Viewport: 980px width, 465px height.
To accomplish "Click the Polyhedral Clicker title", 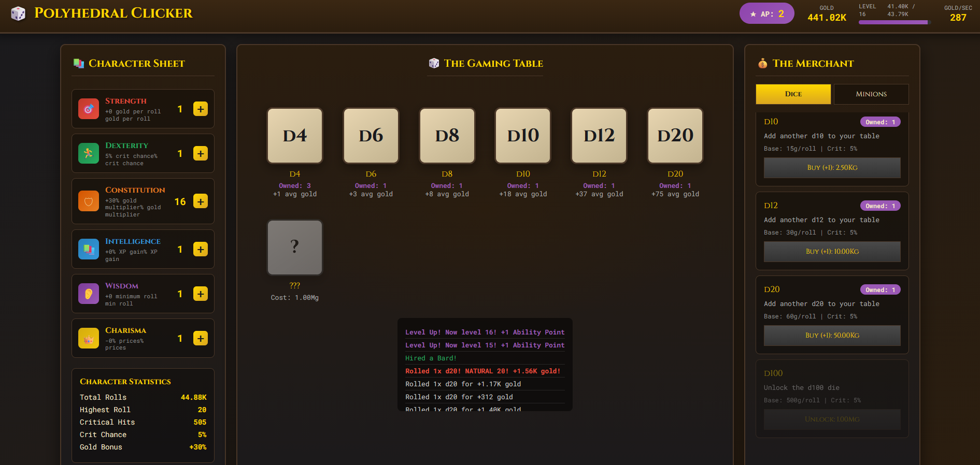I will 113,13.
